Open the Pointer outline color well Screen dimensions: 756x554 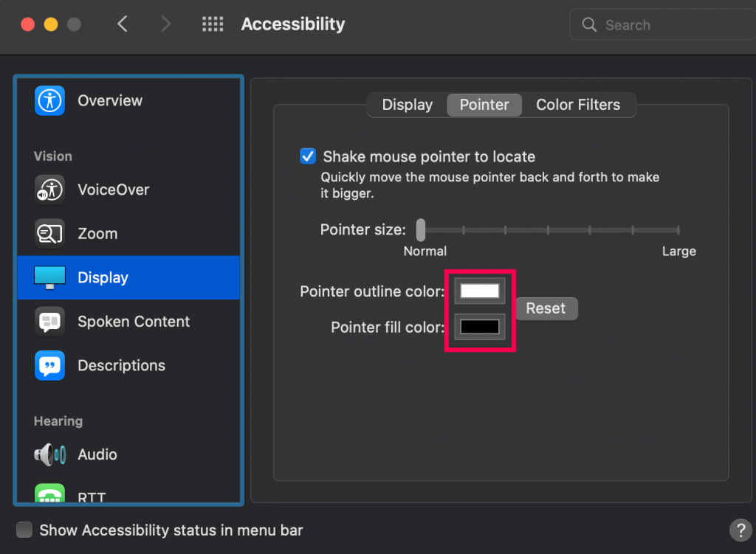click(479, 291)
